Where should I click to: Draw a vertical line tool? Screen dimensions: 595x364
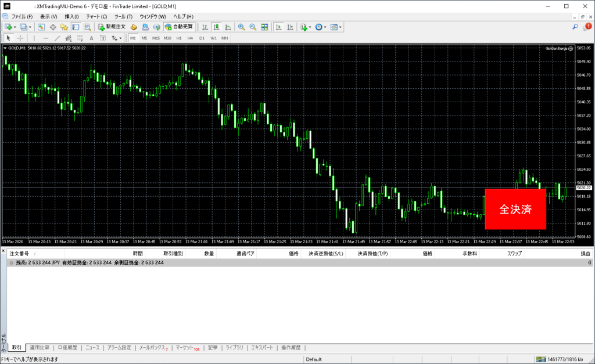[x=34, y=38]
